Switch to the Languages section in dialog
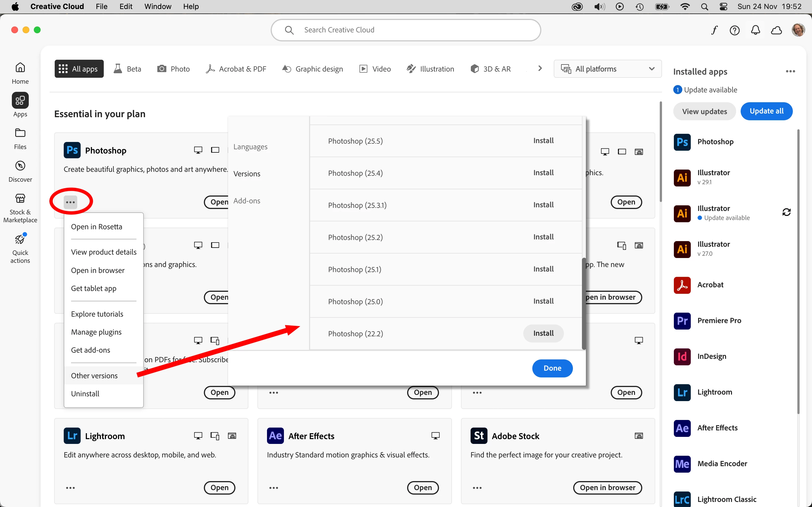812x507 pixels. click(x=250, y=146)
